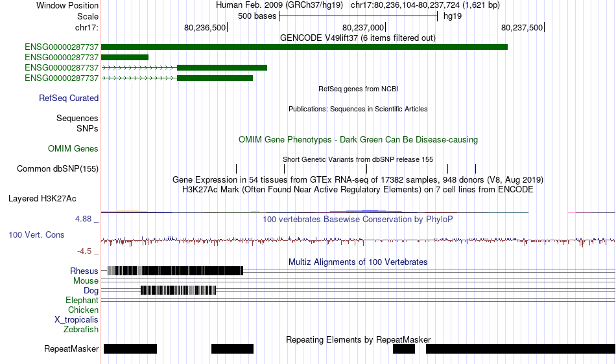Screen dimensions: 616x364
Task: Click the X_tropicalis alignment label
Action: coord(77,320)
